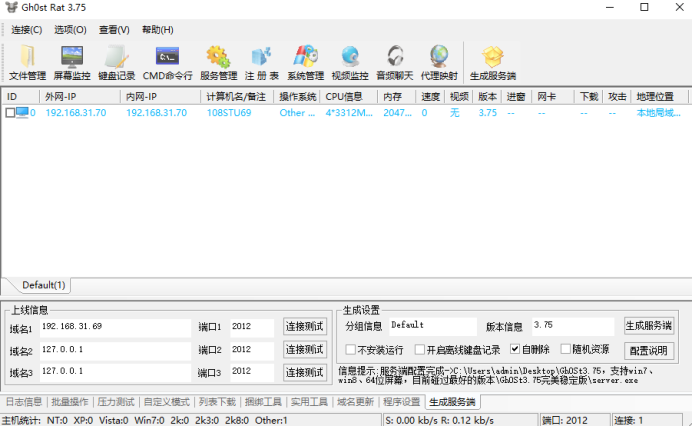Switch to the 批量操作 tab
Viewport: 693px width, 426px height.
(70, 402)
